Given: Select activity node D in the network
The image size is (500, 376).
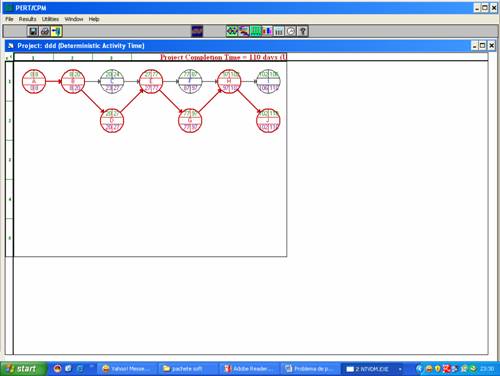Looking at the screenshot, I should (x=112, y=120).
